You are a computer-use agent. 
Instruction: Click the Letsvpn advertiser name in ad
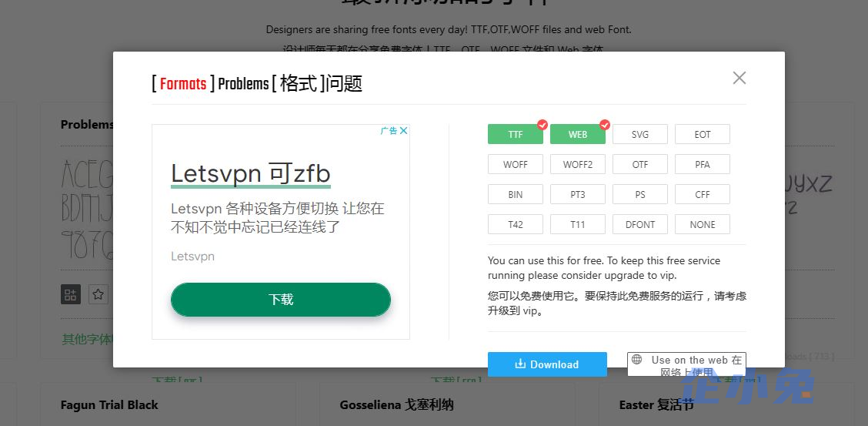tap(192, 257)
